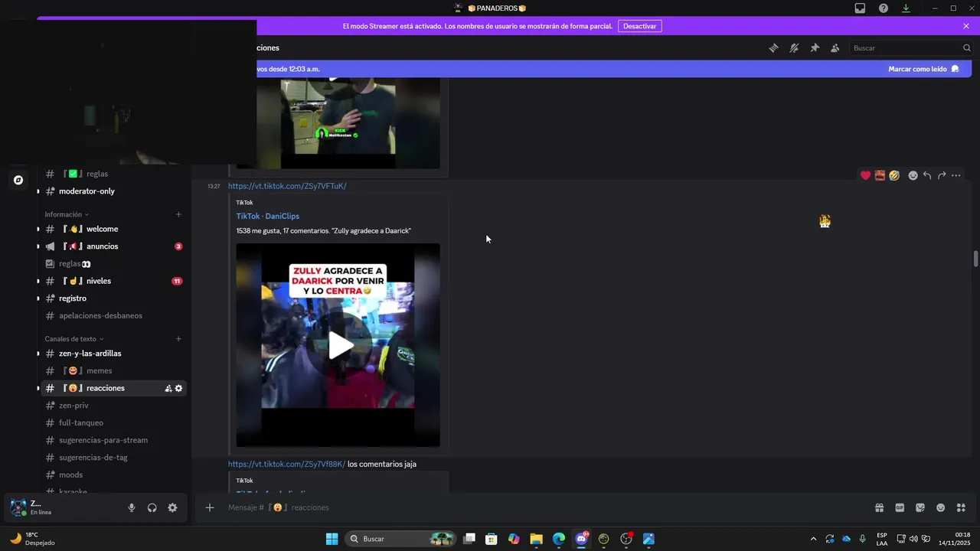Open the add reaction smiley picker
Image resolution: width=980 pixels, height=551 pixels.
pyautogui.click(x=913, y=175)
